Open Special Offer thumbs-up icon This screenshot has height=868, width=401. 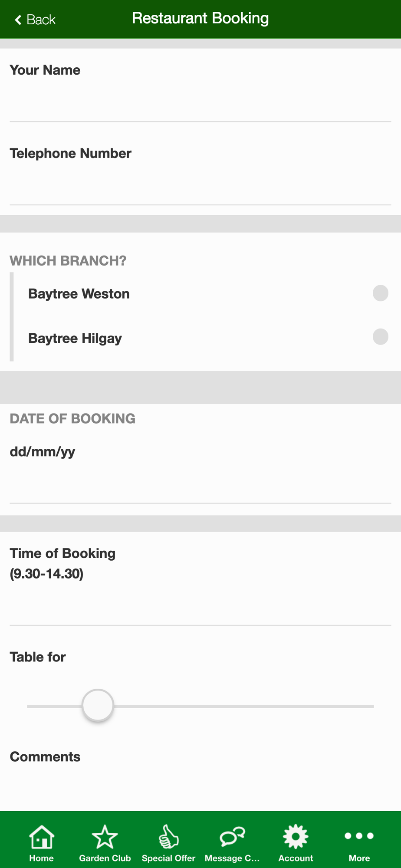coord(168,836)
